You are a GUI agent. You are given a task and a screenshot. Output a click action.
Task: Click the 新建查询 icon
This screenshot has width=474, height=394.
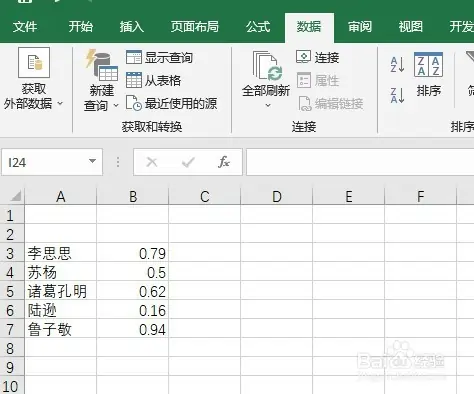click(x=102, y=65)
